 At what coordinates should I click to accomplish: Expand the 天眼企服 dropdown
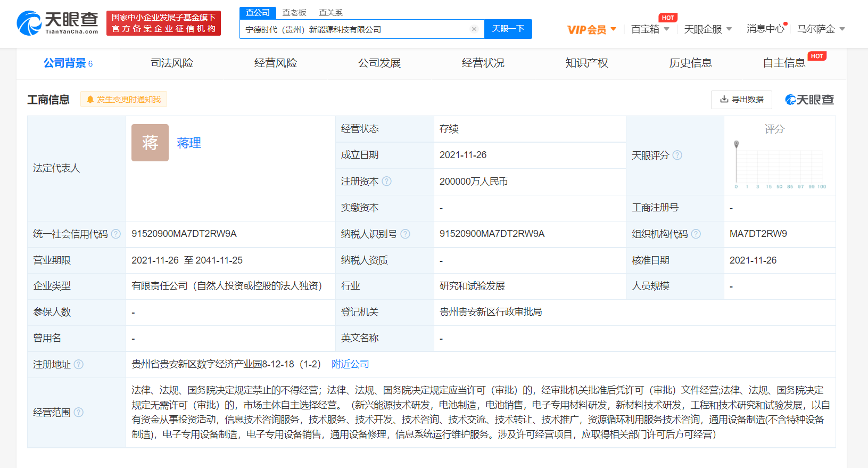tap(708, 29)
